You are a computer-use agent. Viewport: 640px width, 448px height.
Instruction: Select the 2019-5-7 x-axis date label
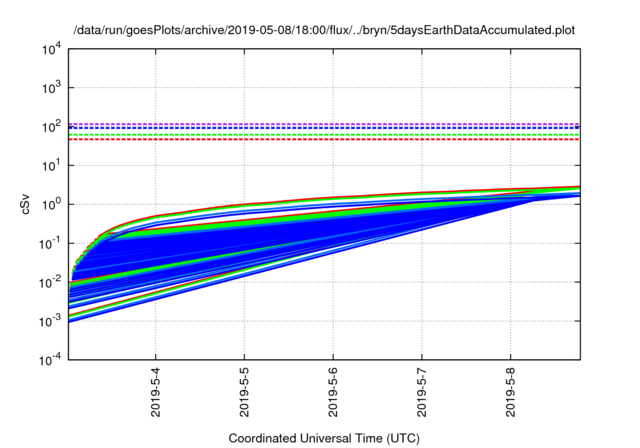(422, 392)
